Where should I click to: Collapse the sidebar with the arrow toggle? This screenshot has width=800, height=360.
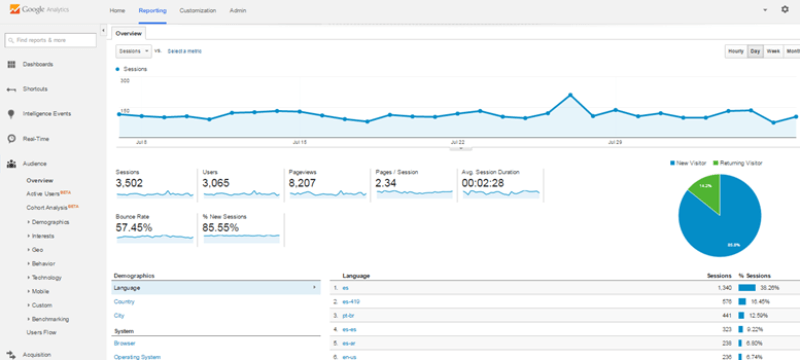(104, 31)
